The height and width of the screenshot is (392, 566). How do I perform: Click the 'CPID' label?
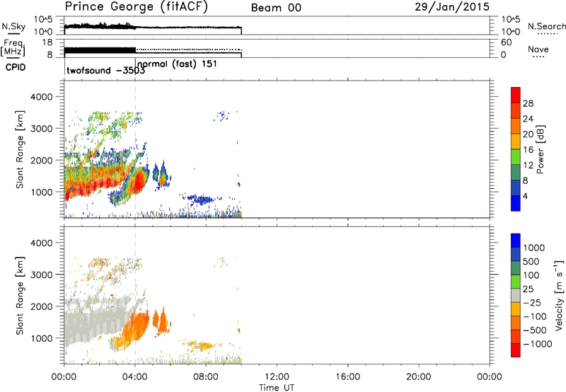(16, 67)
